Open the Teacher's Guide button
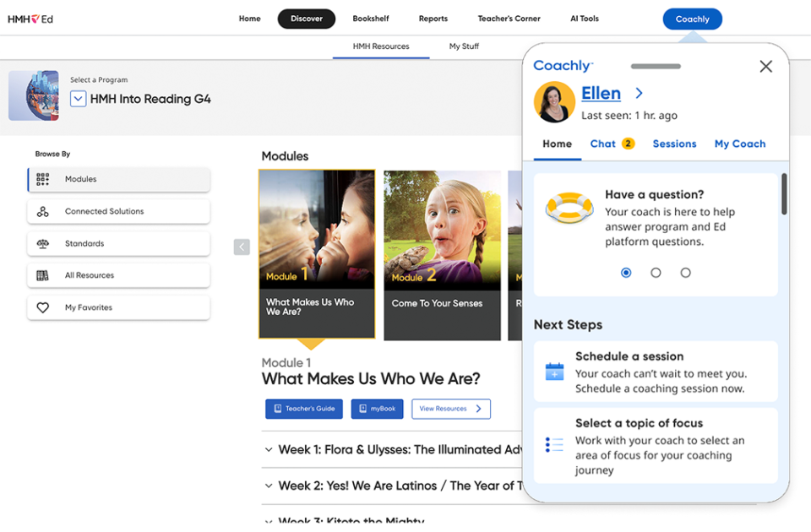The width and height of the screenshot is (811, 532). (x=304, y=409)
